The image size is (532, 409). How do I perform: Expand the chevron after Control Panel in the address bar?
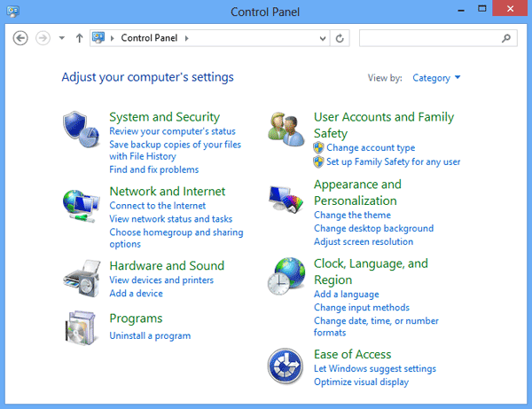pyautogui.click(x=186, y=38)
